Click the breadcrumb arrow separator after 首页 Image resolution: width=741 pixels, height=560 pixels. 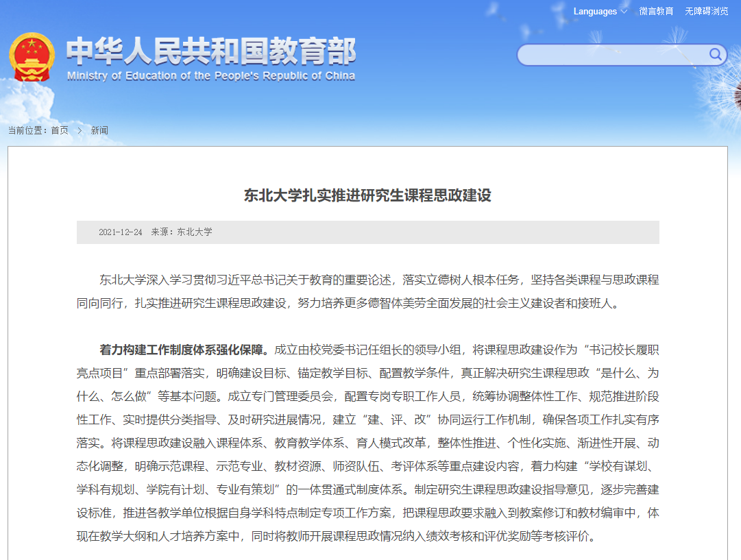point(80,130)
